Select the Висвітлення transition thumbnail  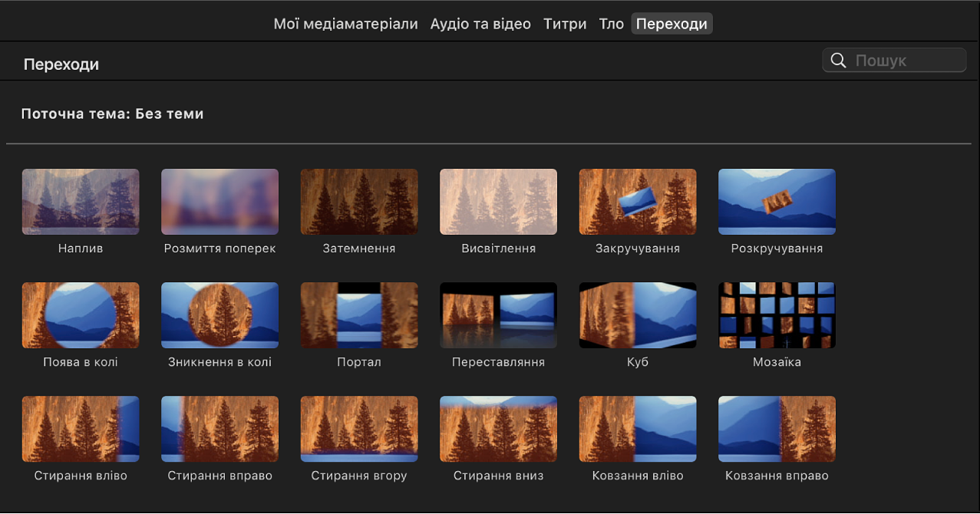tap(498, 202)
